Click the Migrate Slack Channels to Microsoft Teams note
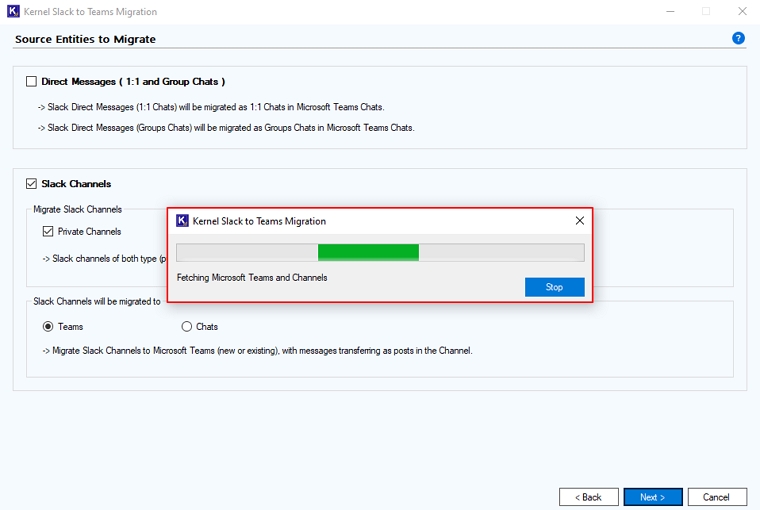760x510 pixels. pyautogui.click(x=257, y=351)
